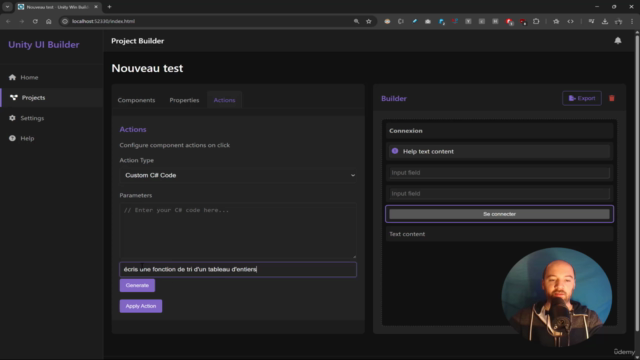
Task: Click the Nouveau test project title
Action: click(147, 68)
